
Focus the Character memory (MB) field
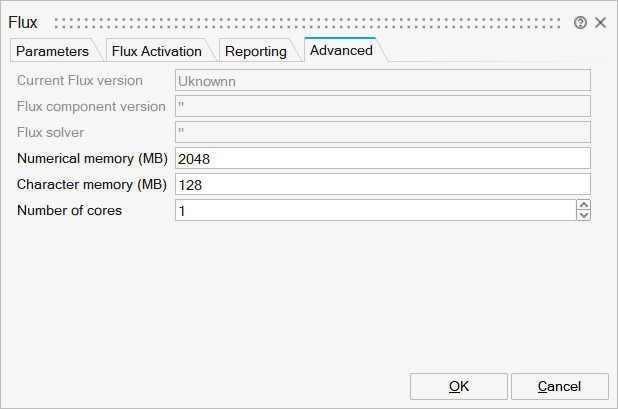point(382,184)
